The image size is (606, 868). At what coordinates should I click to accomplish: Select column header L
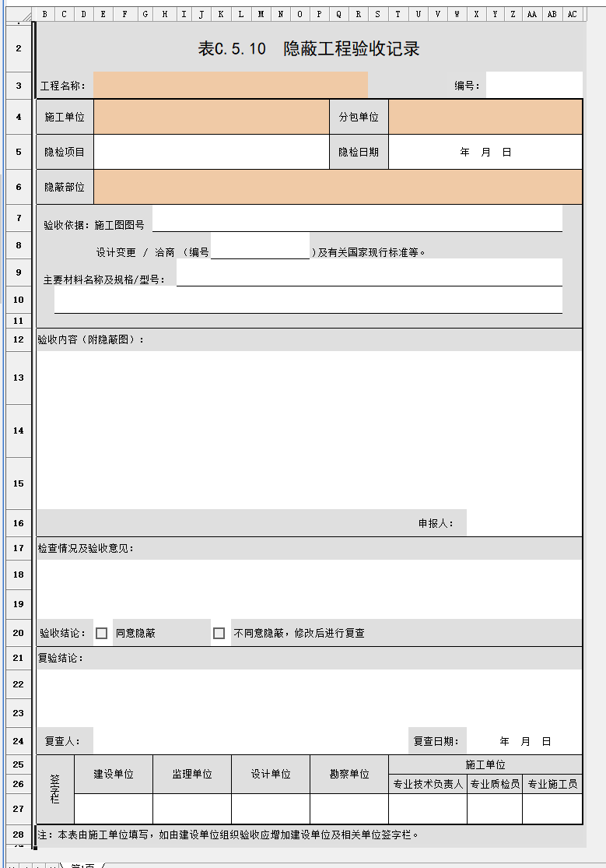240,14
